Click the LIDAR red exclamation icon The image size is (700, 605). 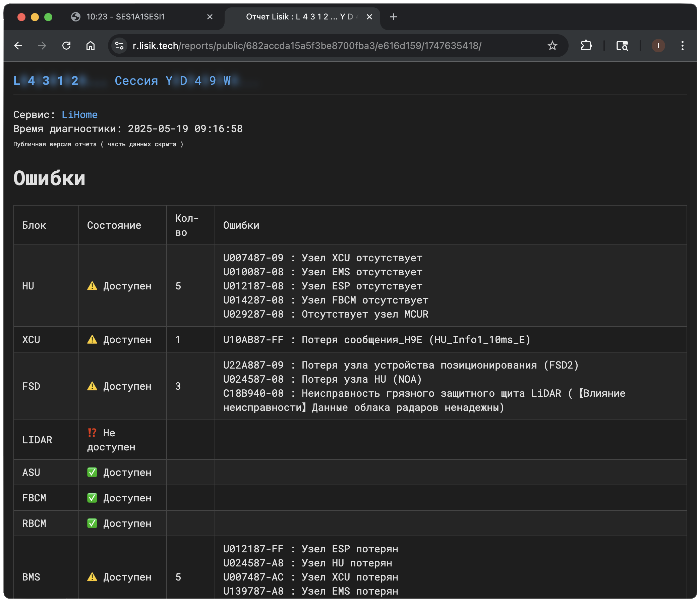click(92, 433)
